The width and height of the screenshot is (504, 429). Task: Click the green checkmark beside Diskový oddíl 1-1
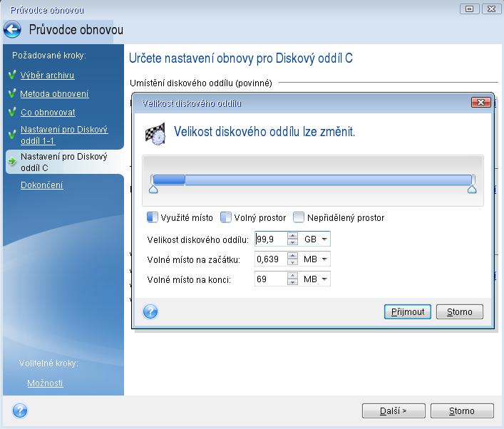pyautogui.click(x=12, y=134)
